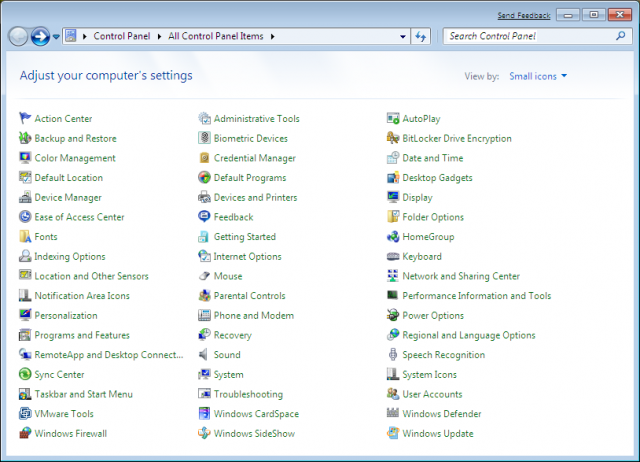Click the AutoPlay icon
This screenshot has height=462, width=640.
(x=393, y=118)
